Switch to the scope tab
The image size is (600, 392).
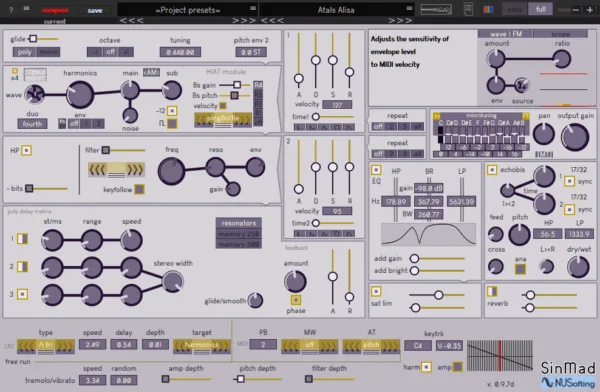(x=561, y=34)
